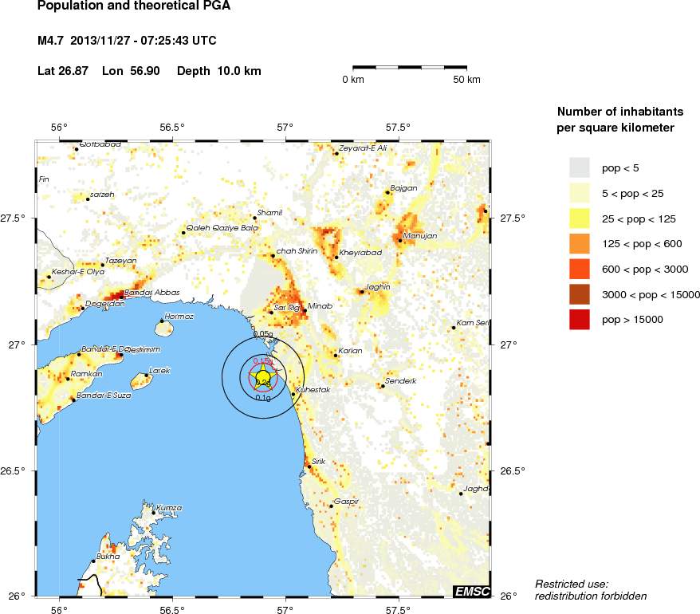Select the '5 < pop < 25' legend swatch
The width and height of the screenshot is (700, 614).
[579, 193]
